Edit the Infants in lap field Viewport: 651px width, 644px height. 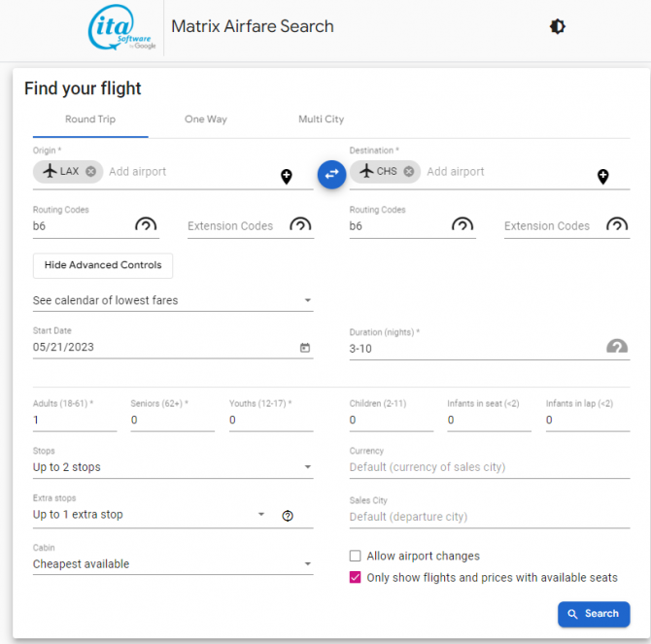point(588,421)
